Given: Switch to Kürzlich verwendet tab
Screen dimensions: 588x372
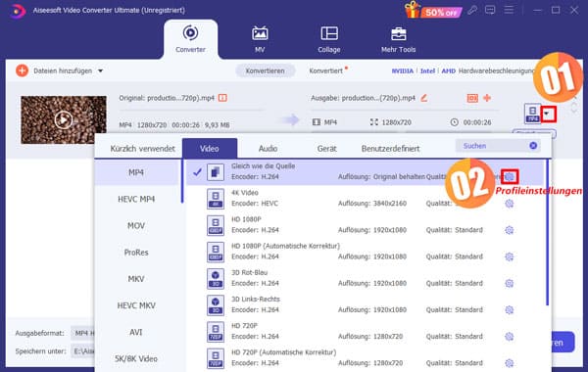Looking at the screenshot, I should click(142, 149).
